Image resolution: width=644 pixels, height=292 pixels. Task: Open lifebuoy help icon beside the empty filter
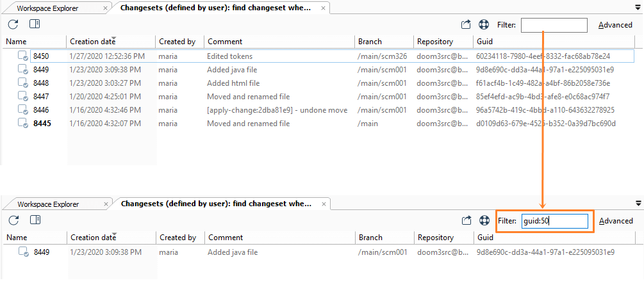pos(483,24)
